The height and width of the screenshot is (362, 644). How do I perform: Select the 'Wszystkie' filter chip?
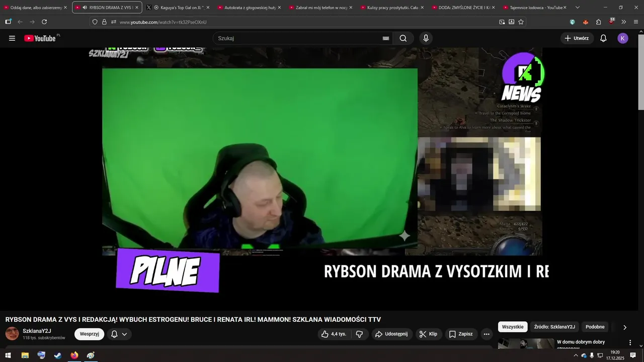[513, 327]
